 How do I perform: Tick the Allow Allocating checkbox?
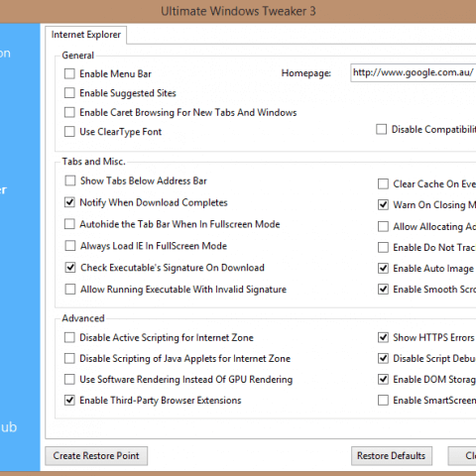coord(383,227)
